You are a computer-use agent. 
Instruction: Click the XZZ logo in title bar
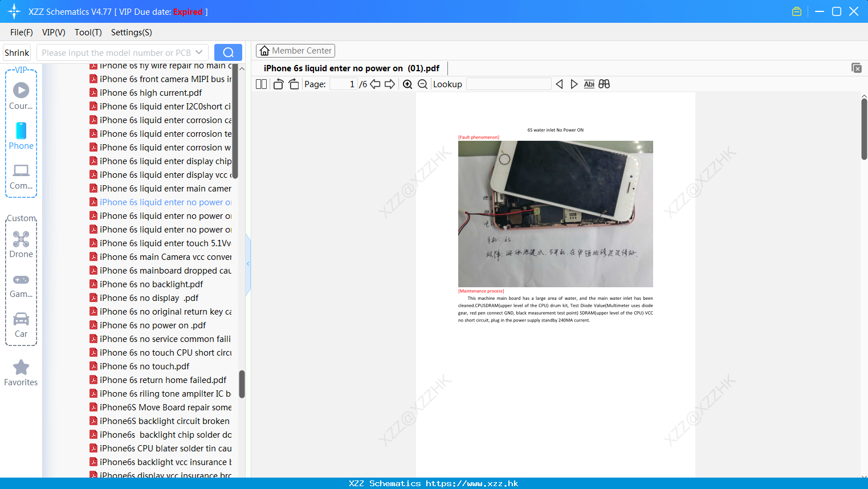coord(14,11)
